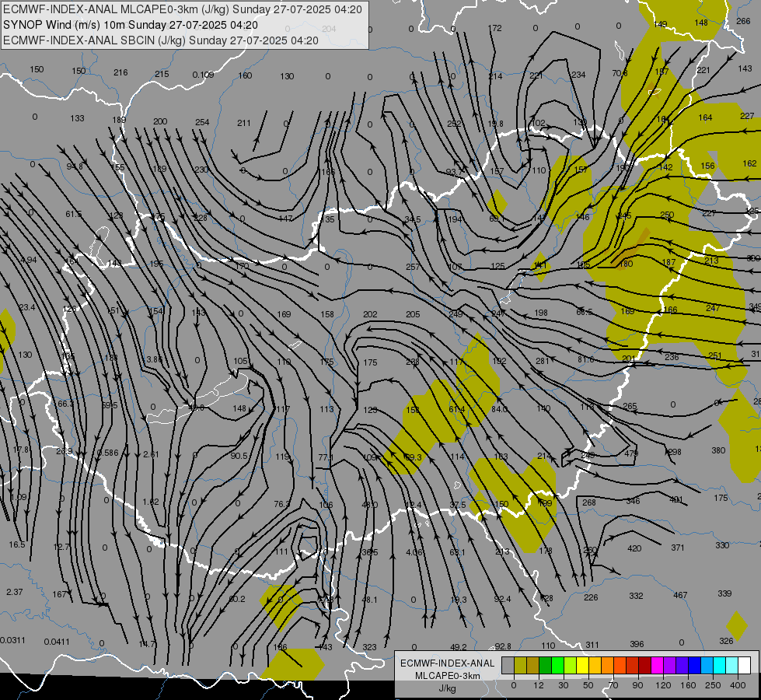Click the map value 266
761x700 pixels.
743,21
